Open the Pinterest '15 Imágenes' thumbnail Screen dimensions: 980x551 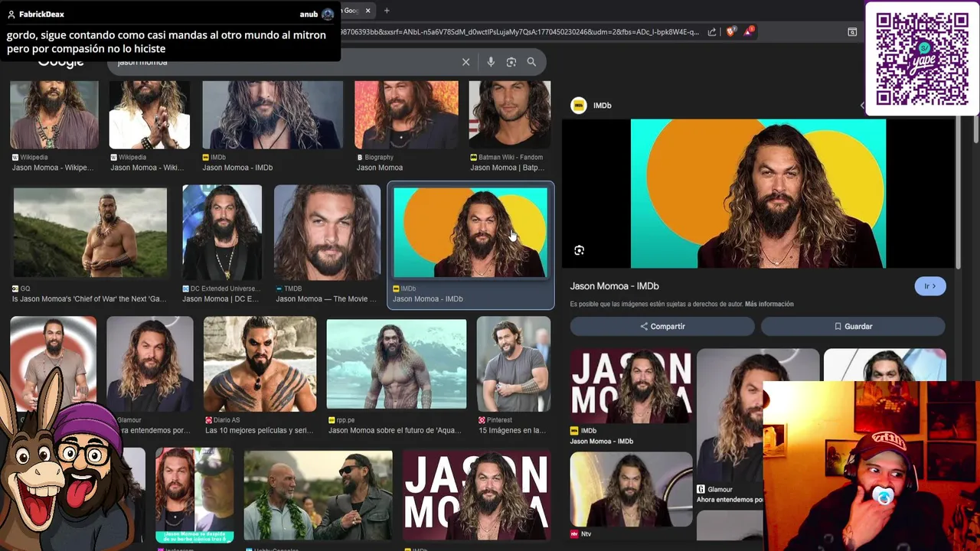coord(514,364)
